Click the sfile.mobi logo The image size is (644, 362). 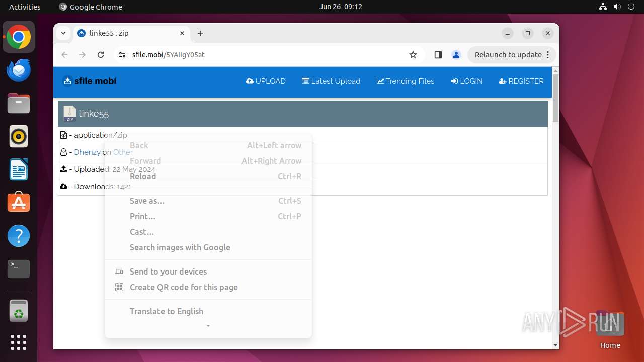click(x=89, y=81)
